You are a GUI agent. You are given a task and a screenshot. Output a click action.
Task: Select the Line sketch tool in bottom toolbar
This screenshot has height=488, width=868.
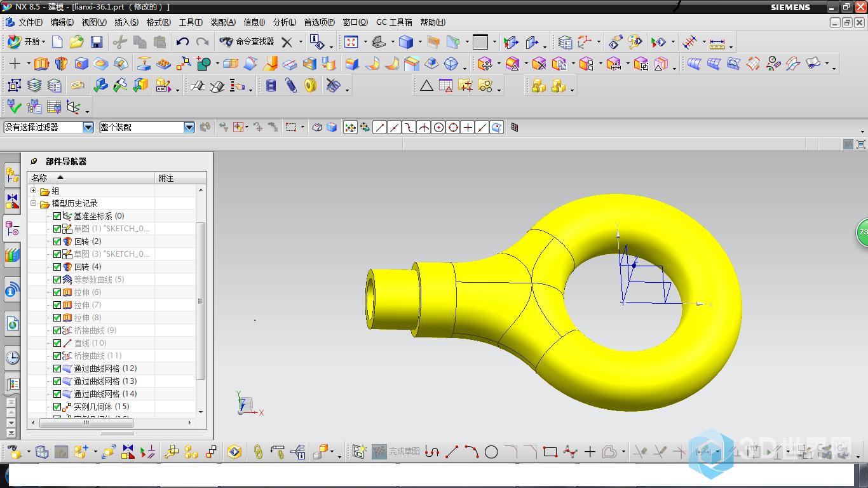452,452
